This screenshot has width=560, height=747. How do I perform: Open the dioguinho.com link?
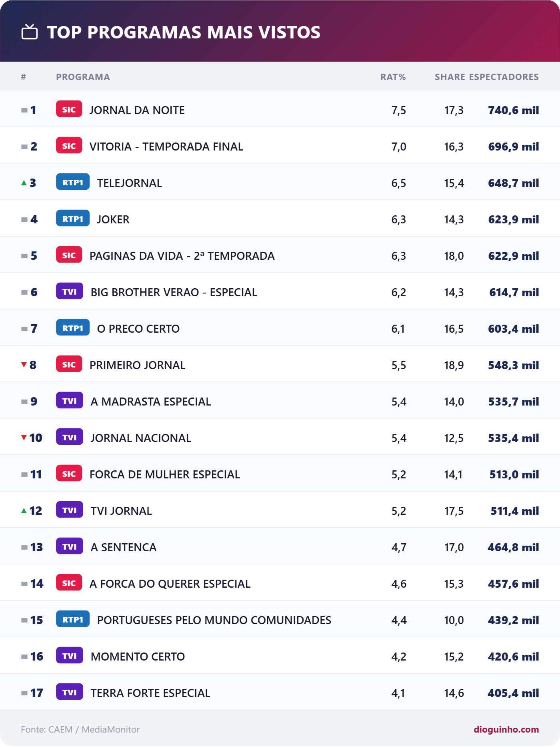(x=506, y=729)
